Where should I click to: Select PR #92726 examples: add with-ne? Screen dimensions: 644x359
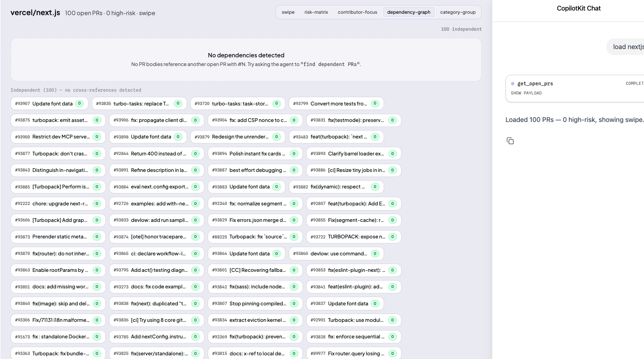[x=157, y=204]
